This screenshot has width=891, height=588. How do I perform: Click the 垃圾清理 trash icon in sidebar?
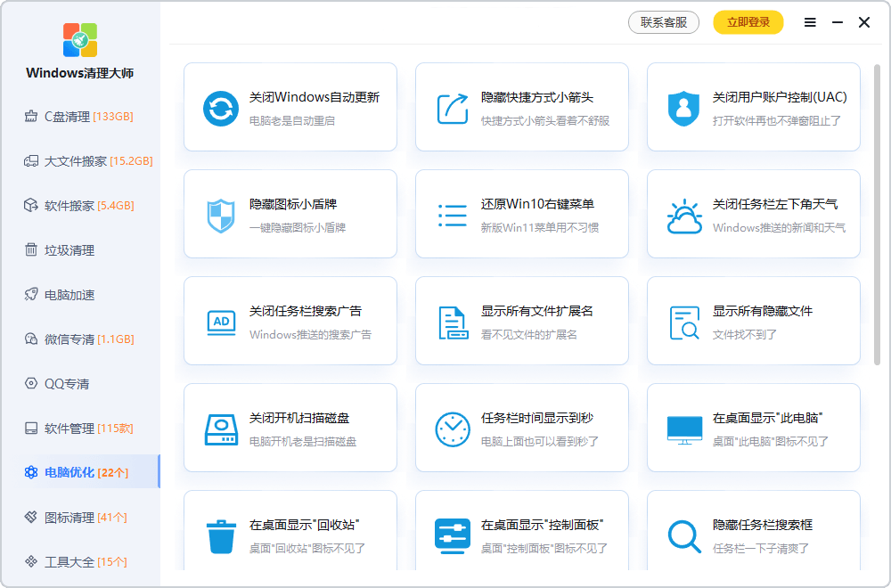31,250
